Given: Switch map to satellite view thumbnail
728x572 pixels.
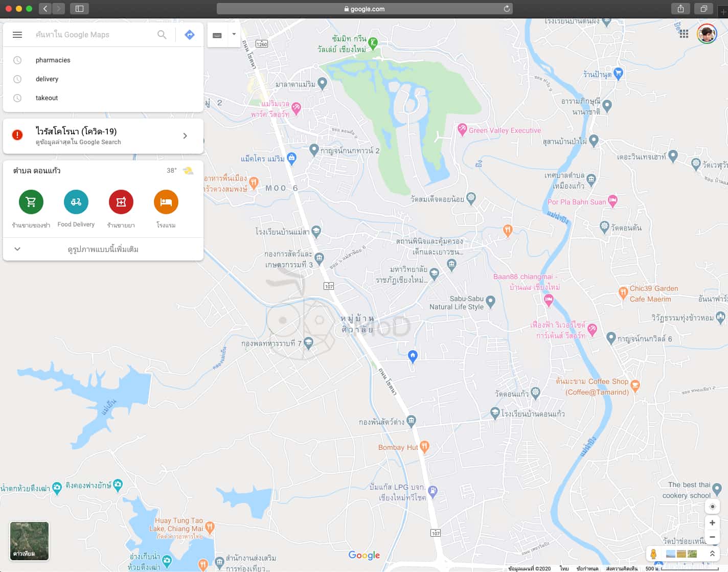Looking at the screenshot, I should pyautogui.click(x=29, y=540).
